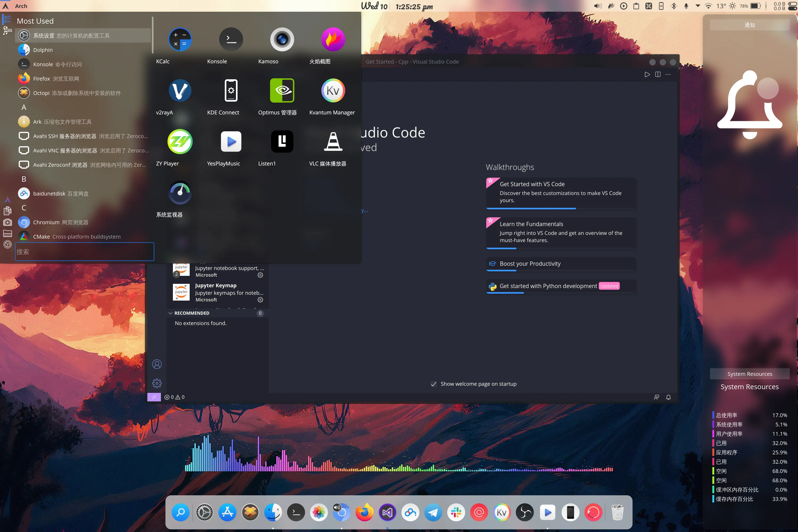Open Avahi Zeroconf 浏览器 entry
This screenshot has height=532, width=798.
(x=83, y=165)
